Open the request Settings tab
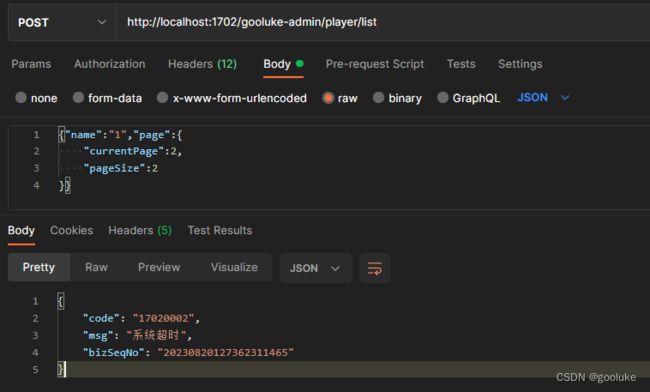The width and height of the screenshot is (650, 392). coord(520,64)
